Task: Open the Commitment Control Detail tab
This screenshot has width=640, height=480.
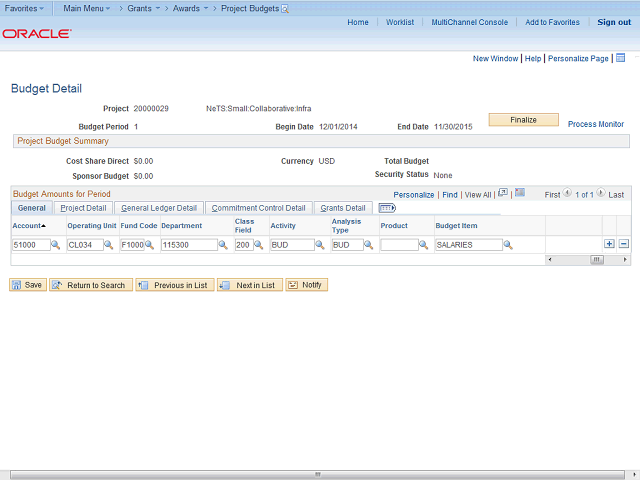Action: (258, 208)
